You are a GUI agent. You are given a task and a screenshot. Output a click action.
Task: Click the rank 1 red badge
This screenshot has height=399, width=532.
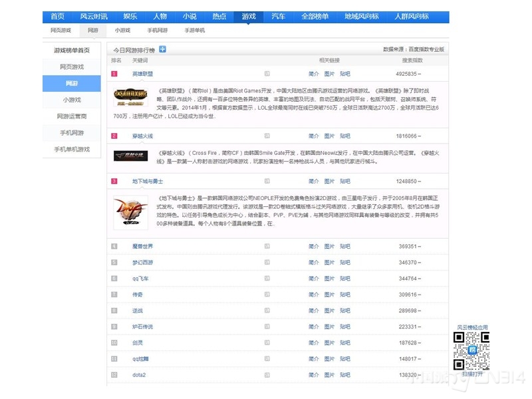(x=114, y=74)
